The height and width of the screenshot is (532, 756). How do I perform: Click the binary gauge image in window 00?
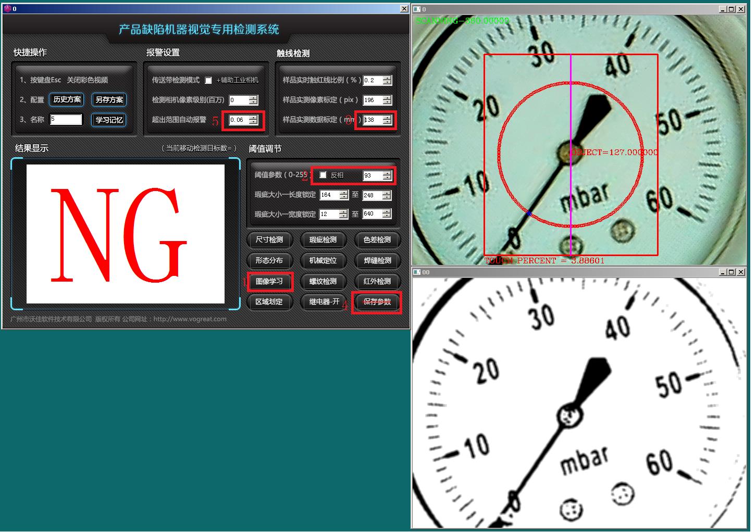point(579,402)
